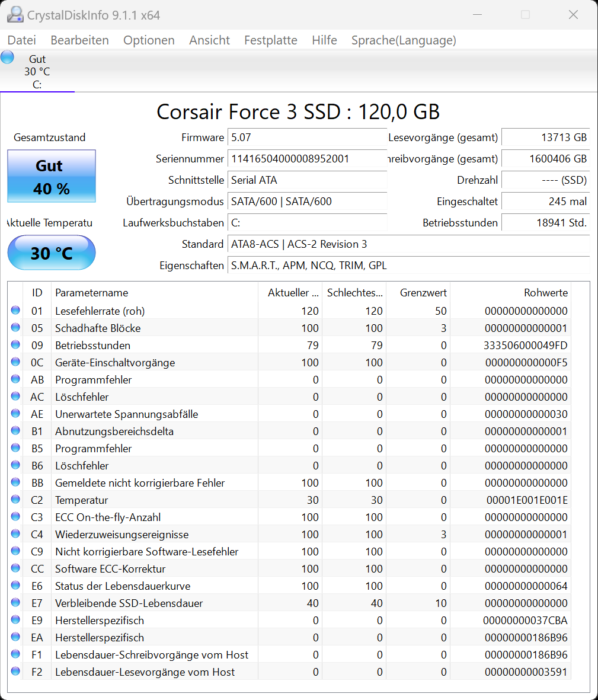
Task: Click the serial number field 11416504000008952001
Action: (307, 159)
